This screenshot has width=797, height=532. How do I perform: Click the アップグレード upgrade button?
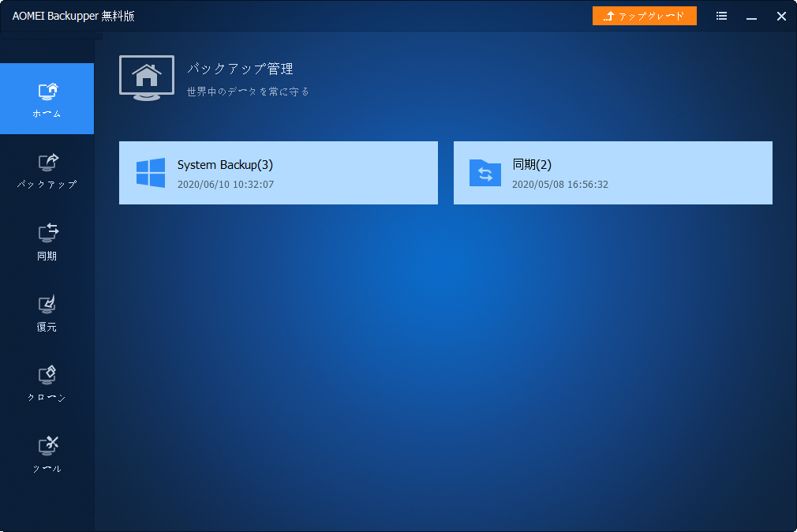click(x=645, y=16)
